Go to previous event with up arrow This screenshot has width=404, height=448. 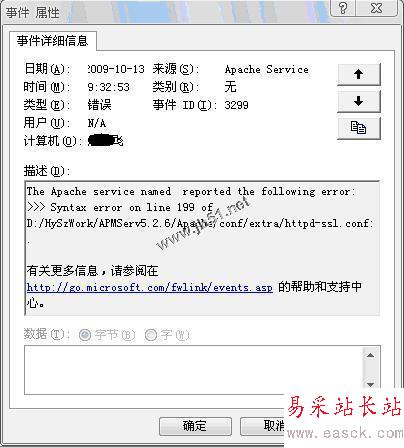pyautogui.click(x=359, y=74)
